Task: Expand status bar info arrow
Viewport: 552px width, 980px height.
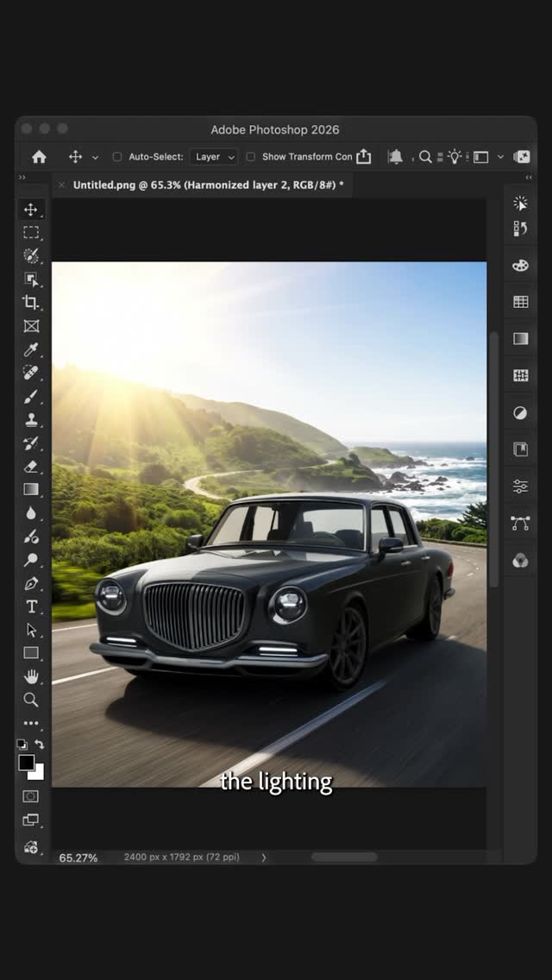Action: click(264, 858)
